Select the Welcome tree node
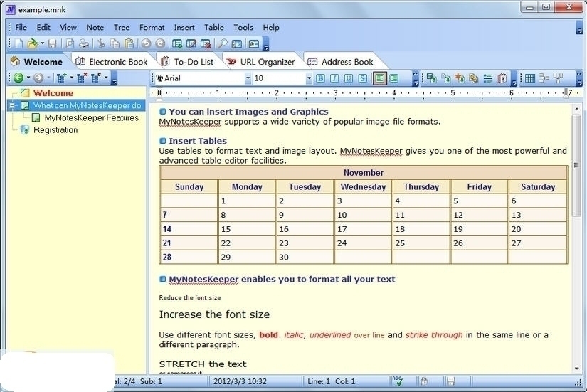Viewport: 587px width, 392px height. pyautogui.click(x=53, y=93)
